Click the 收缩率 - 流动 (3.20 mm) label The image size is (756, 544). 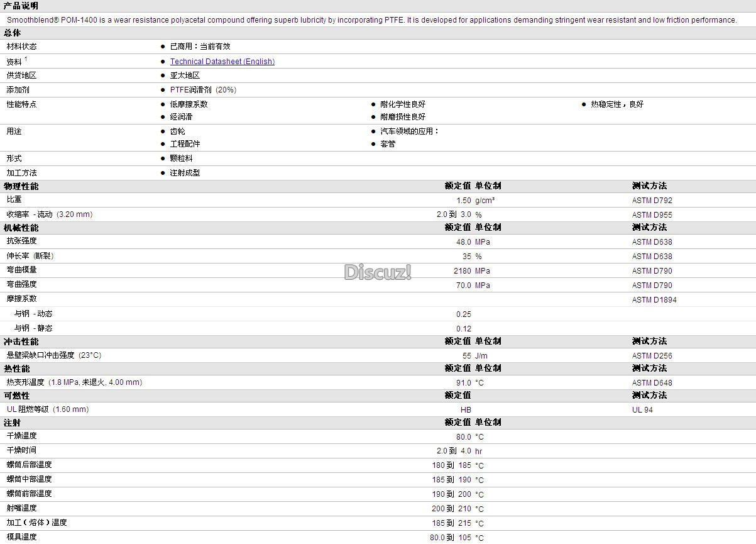click(50, 214)
